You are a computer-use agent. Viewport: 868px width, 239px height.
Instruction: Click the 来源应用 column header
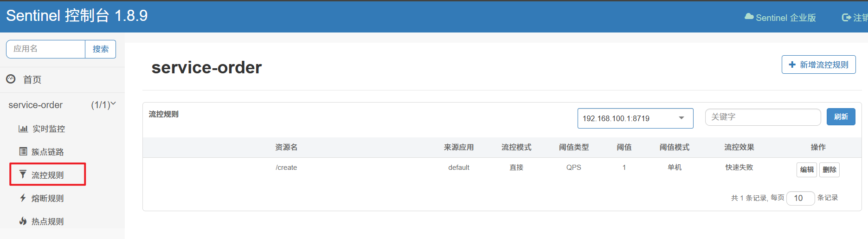pyautogui.click(x=458, y=147)
